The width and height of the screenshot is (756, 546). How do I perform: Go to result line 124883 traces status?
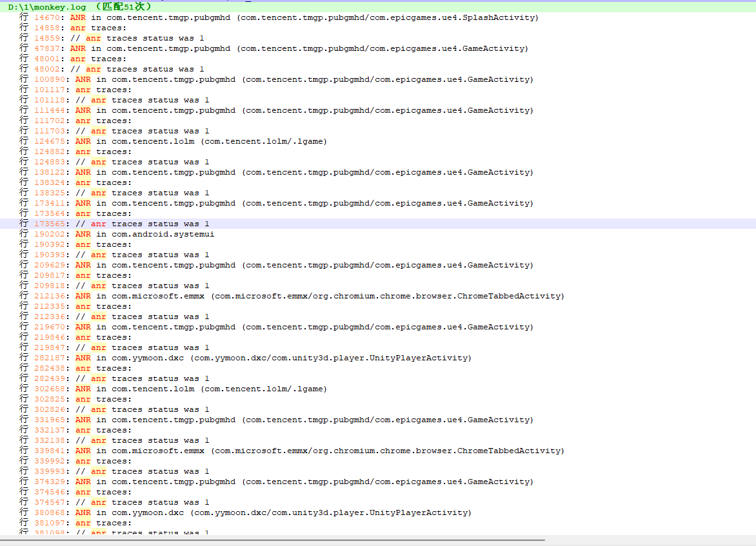378,162
